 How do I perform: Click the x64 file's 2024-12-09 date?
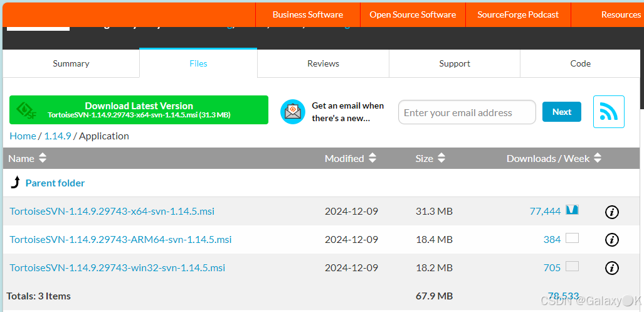click(x=351, y=212)
